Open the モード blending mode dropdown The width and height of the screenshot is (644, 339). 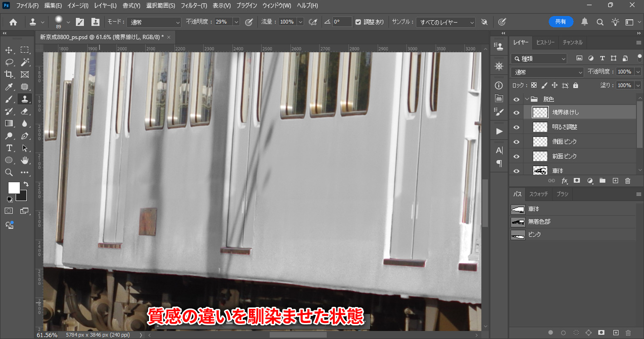[154, 22]
